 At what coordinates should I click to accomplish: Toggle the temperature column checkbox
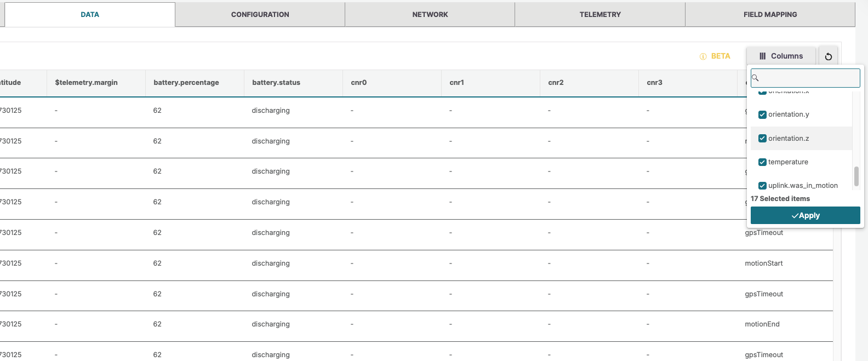point(762,162)
